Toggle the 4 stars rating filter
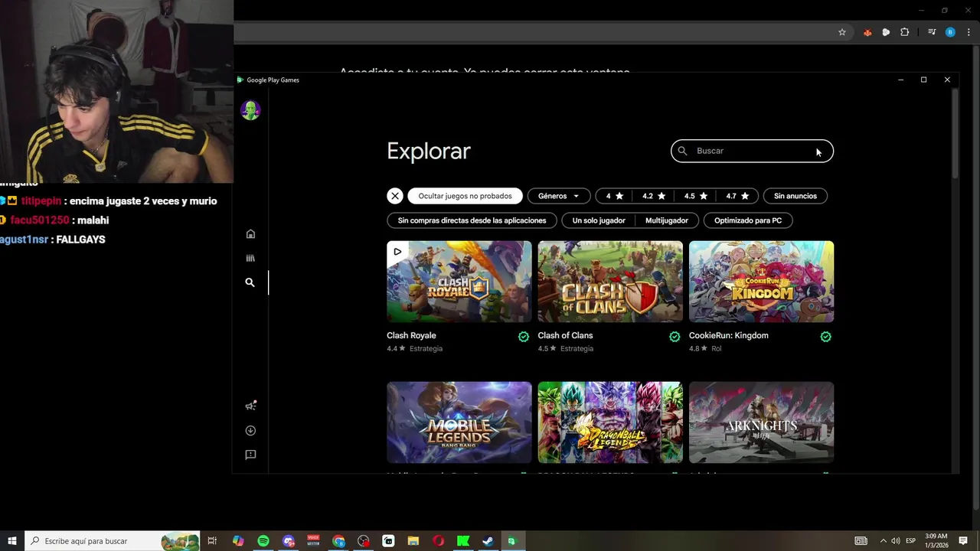Image resolution: width=980 pixels, height=551 pixels. [x=615, y=196]
